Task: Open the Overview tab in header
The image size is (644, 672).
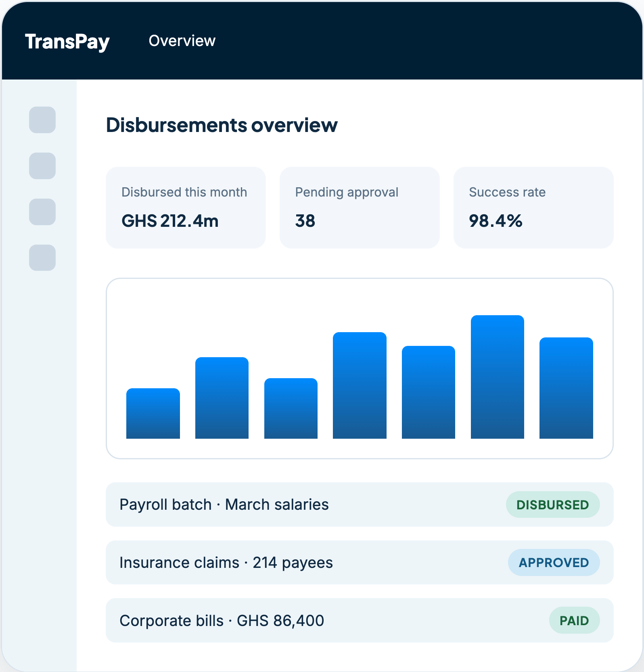Action: [182, 41]
